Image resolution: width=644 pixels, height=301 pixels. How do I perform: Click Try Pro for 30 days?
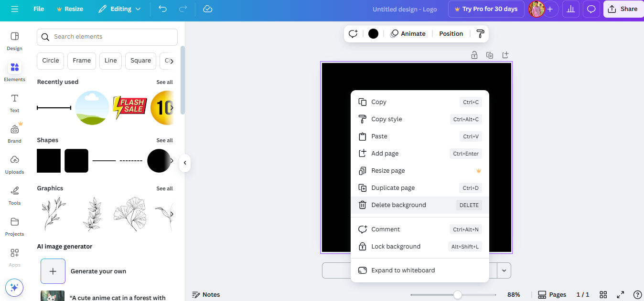tap(486, 9)
